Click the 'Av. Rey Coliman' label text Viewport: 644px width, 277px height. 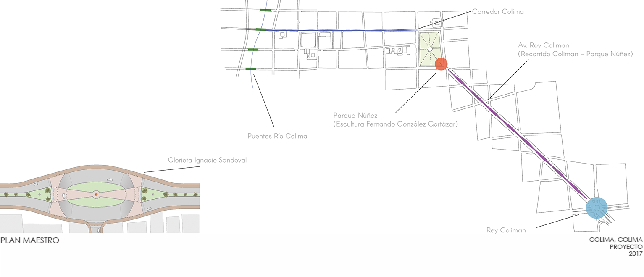coord(543,45)
